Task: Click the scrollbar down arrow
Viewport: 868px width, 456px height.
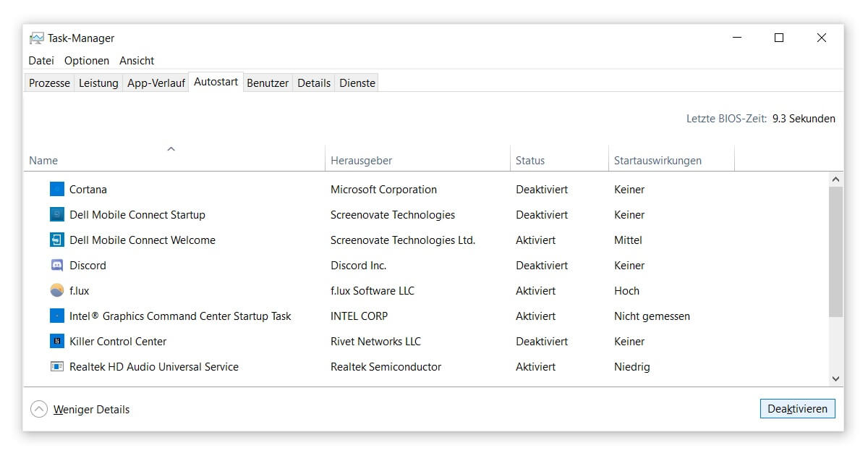Action: 835,379
